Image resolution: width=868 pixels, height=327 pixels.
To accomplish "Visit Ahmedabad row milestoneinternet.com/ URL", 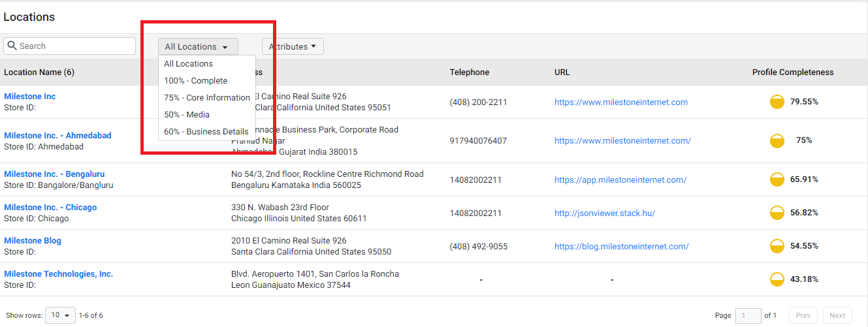I will coord(622,141).
